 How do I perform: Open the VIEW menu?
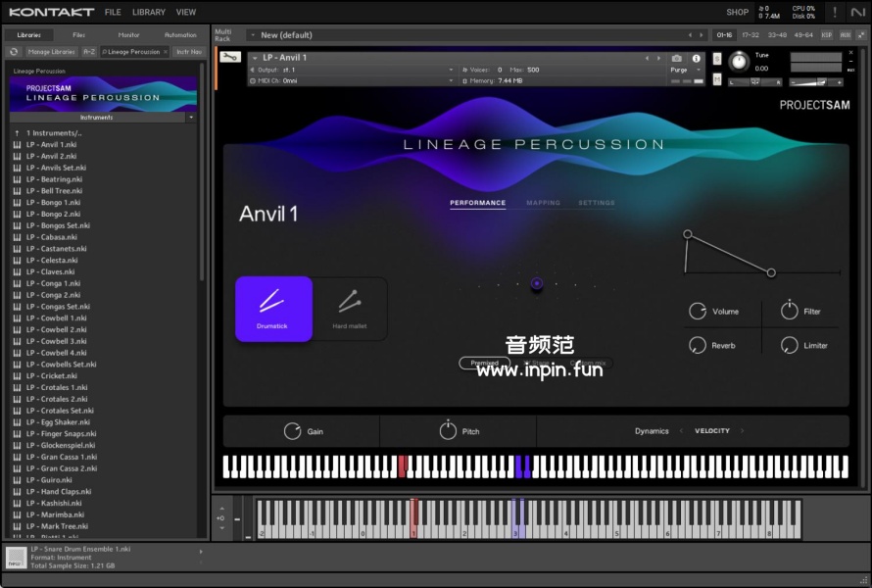pos(186,12)
